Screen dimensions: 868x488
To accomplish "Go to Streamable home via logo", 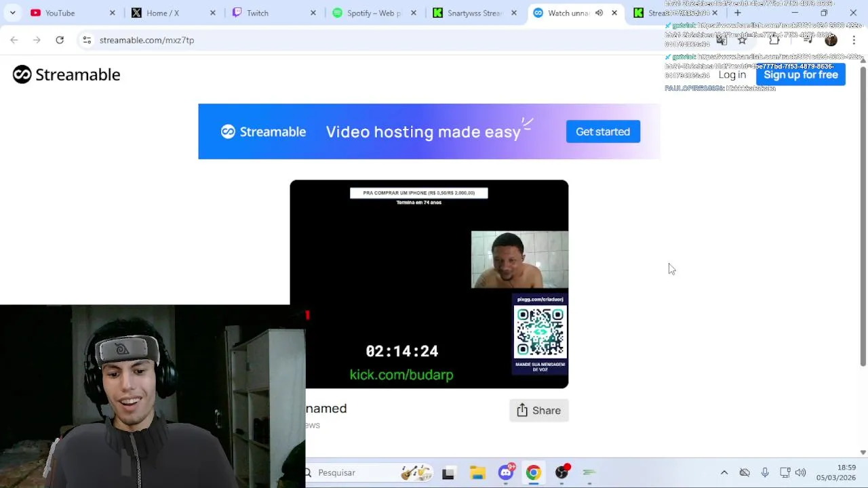I will [x=66, y=75].
